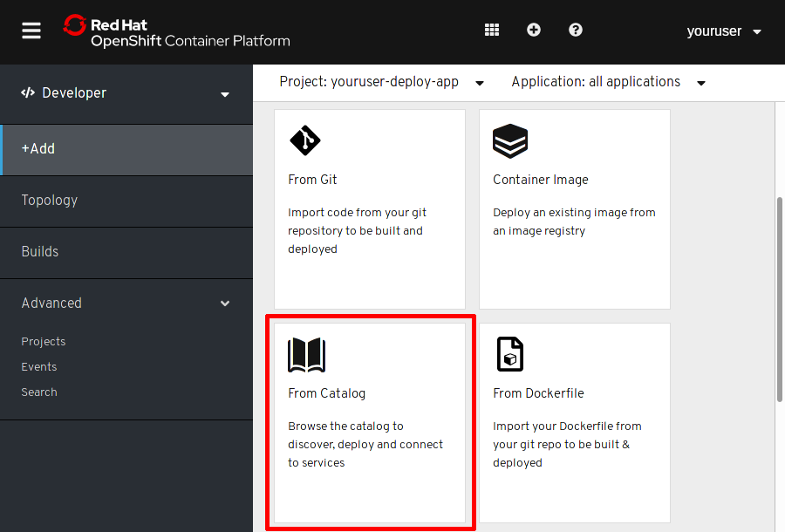This screenshot has width=785, height=532.
Task: Collapse the Advanced navigation section
Action: coord(126,304)
